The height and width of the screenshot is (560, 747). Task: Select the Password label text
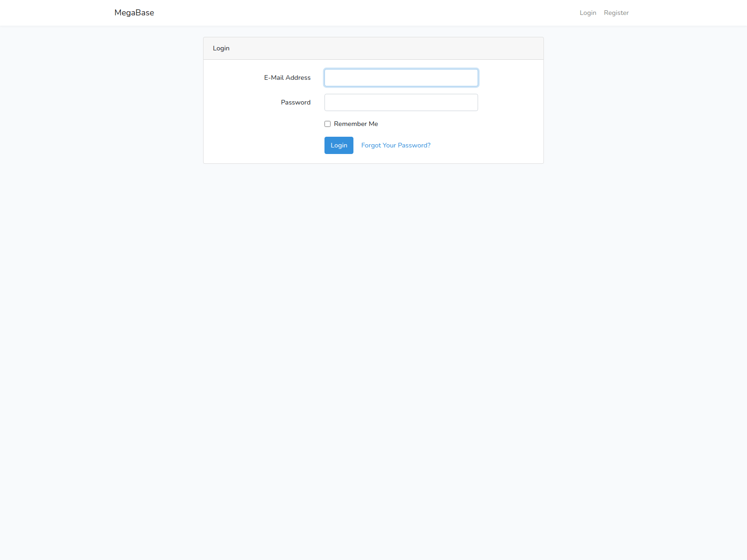pos(296,102)
